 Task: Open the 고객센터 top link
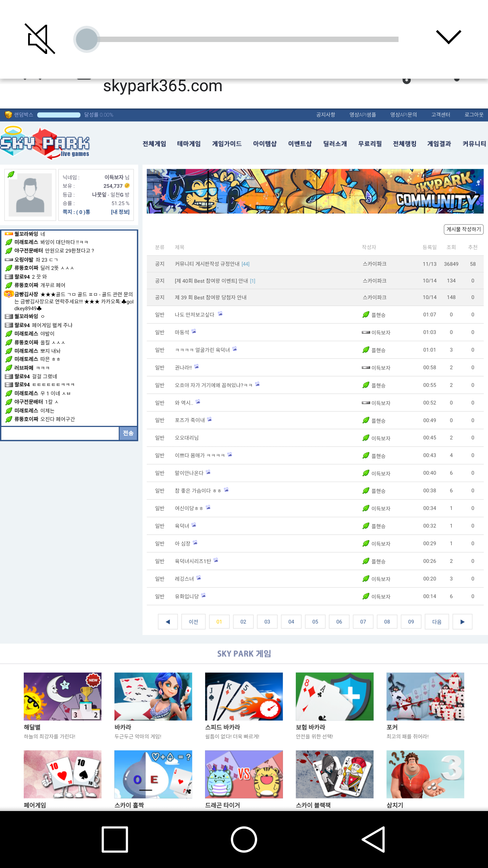pyautogui.click(x=441, y=115)
